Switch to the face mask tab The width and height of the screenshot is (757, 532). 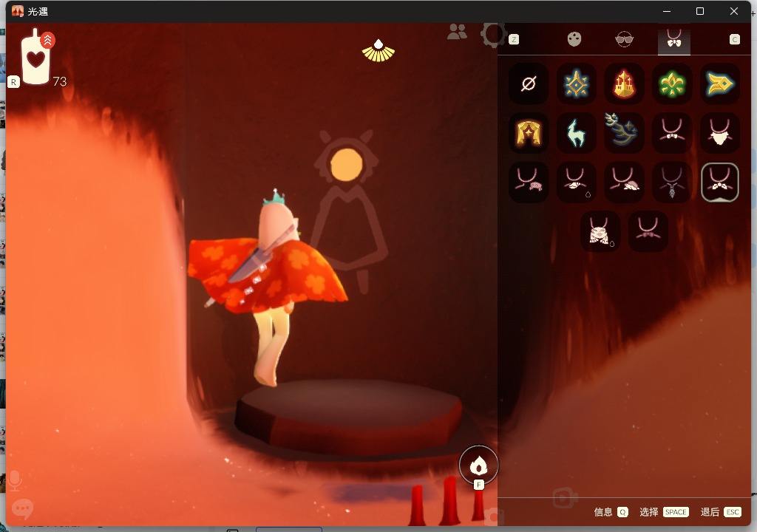574,39
